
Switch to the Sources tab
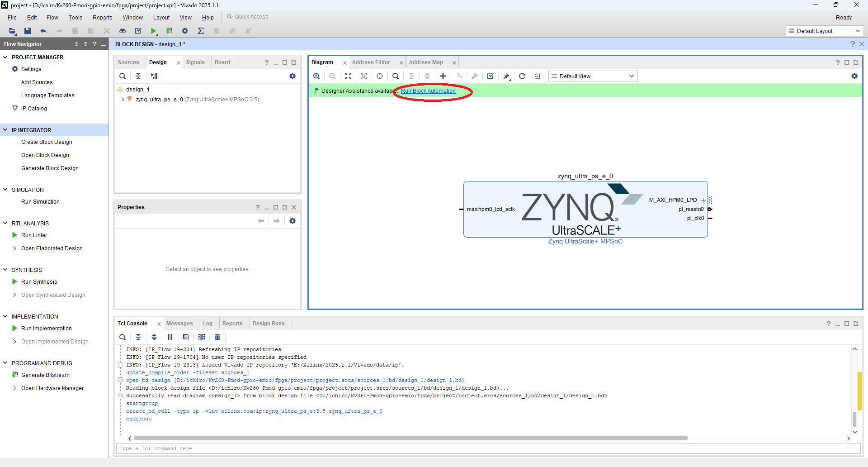coord(128,62)
